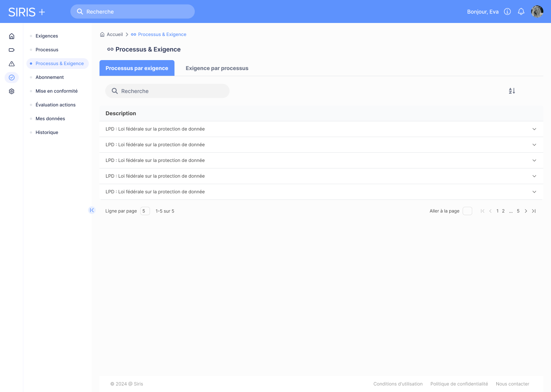
Task: Select Processus par exigence tab
Action: (137, 68)
